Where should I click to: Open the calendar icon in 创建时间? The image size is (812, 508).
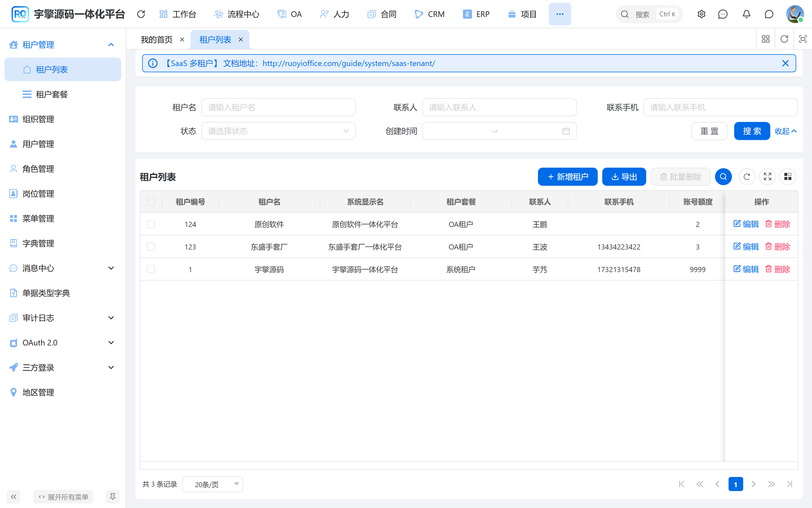(566, 131)
